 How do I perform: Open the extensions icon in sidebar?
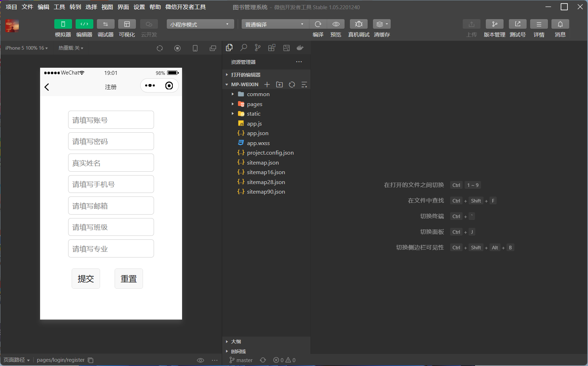(272, 48)
